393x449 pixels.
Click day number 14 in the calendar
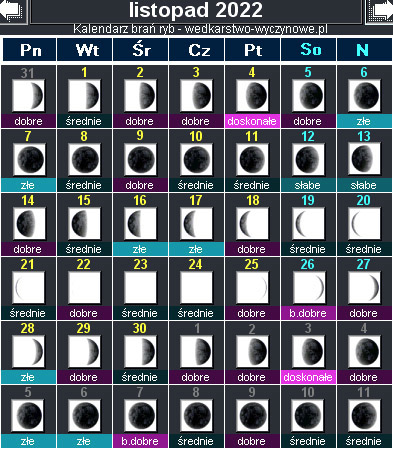click(28, 200)
